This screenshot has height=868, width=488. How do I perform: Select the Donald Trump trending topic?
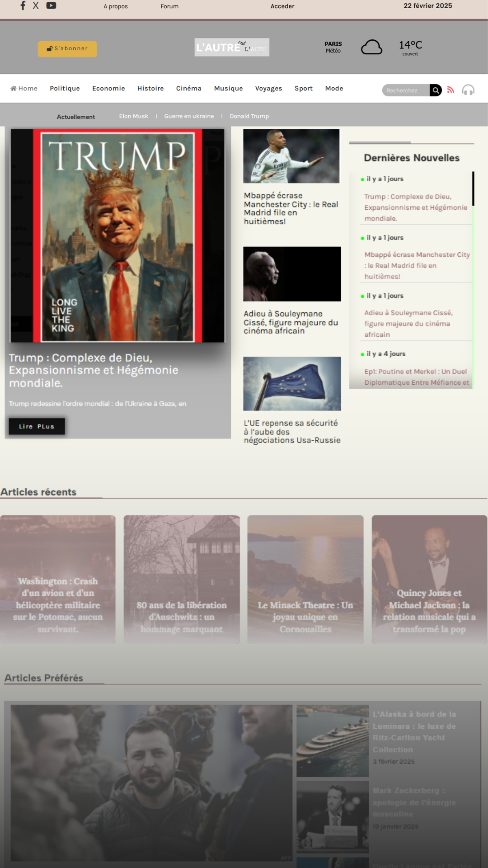249,116
